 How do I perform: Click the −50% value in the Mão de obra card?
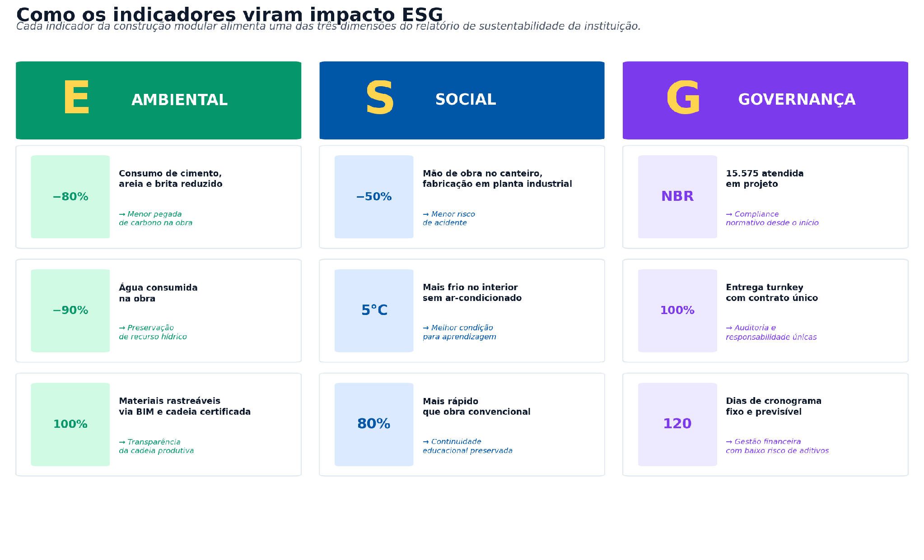click(x=374, y=197)
